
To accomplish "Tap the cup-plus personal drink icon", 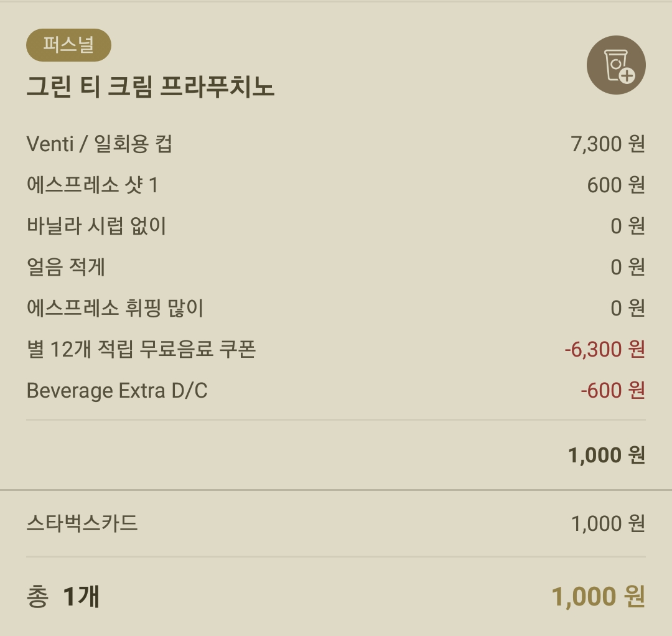I will pyautogui.click(x=616, y=65).
